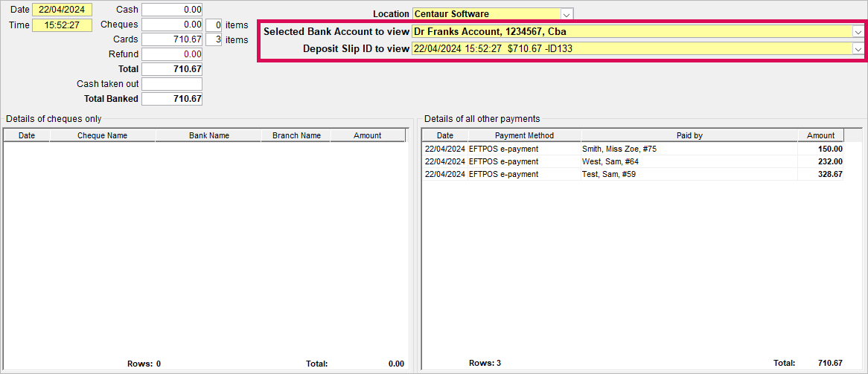
Task: Select the Smith, Miss Zoe, #75 row
Action: 633,149
